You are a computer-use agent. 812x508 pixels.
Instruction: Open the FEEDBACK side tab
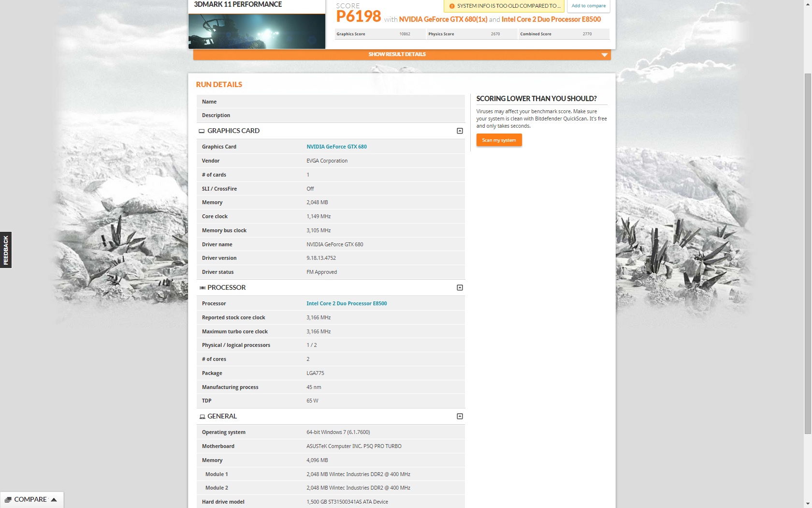(6, 250)
